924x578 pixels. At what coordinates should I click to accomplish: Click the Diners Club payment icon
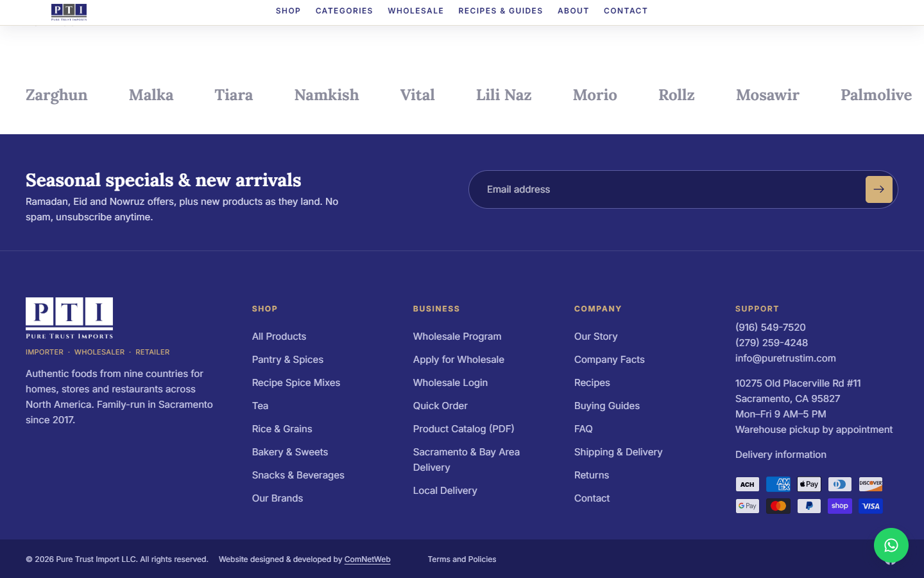tap(839, 484)
